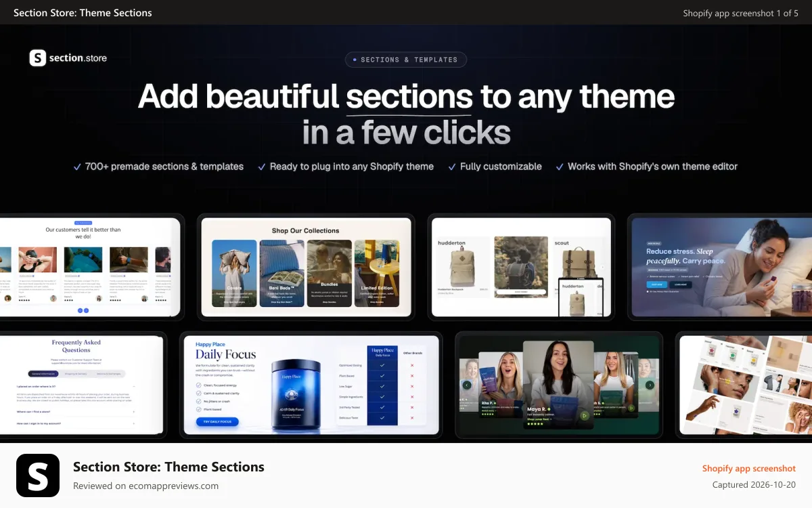Image resolution: width=812 pixels, height=508 pixels.
Task: Click the Other Brands X mark in the 3rd Party Tested row
Action: (412, 407)
